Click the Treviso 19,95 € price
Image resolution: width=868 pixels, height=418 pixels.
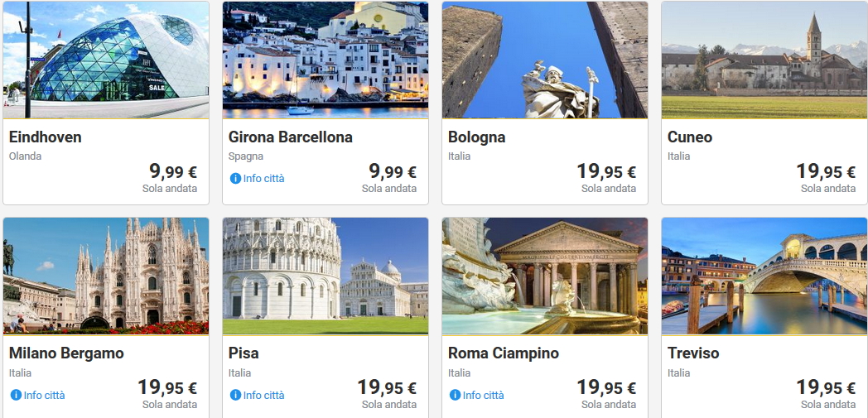click(x=826, y=388)
